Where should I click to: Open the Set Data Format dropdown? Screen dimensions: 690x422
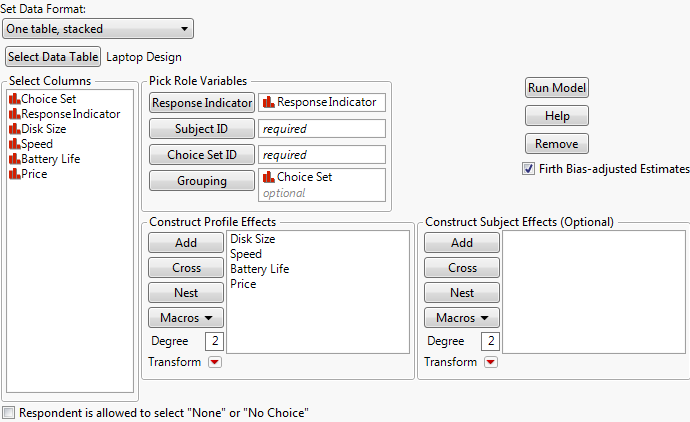[97, 29]
